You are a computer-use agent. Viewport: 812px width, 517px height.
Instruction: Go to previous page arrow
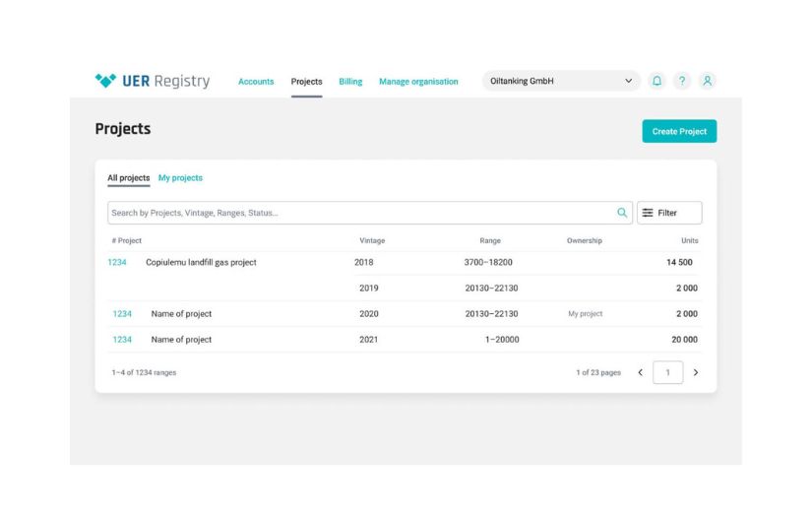click(640, 372)
